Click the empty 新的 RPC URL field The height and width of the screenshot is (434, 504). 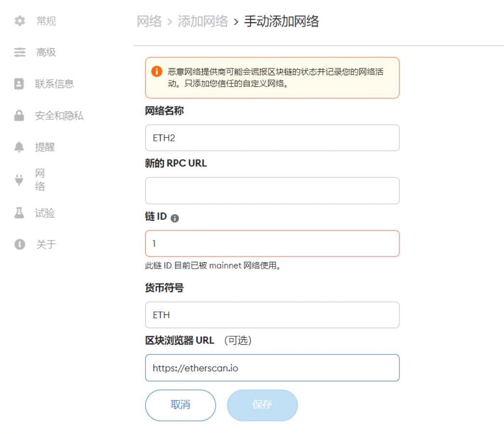[272, 190]
